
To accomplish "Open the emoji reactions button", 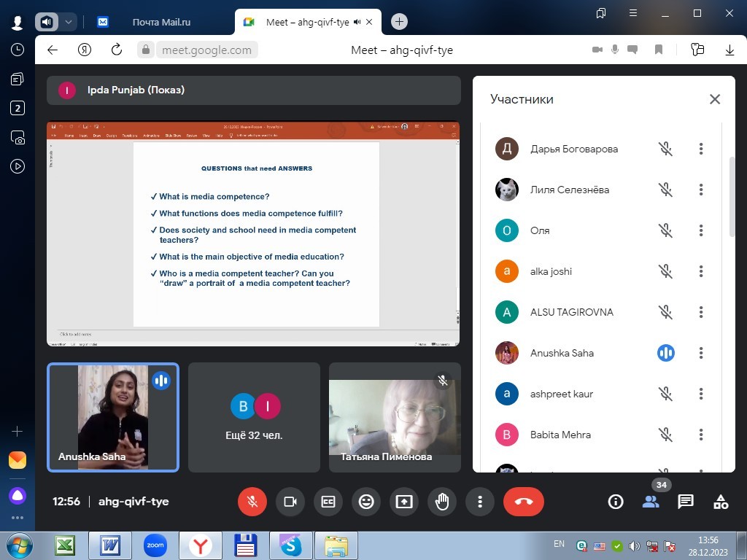I will click(366, 502).
